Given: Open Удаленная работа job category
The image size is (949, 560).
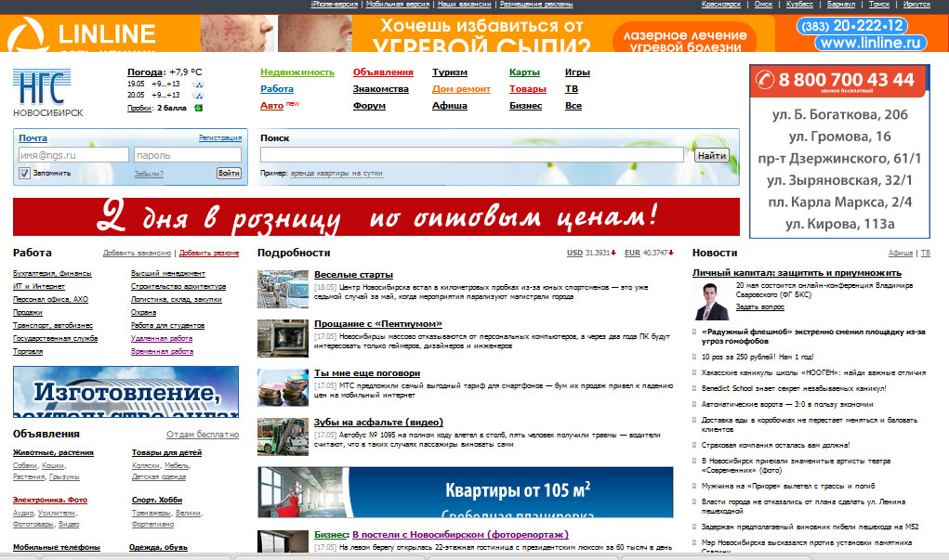Looking at the screenshot, I should point(162,339).
